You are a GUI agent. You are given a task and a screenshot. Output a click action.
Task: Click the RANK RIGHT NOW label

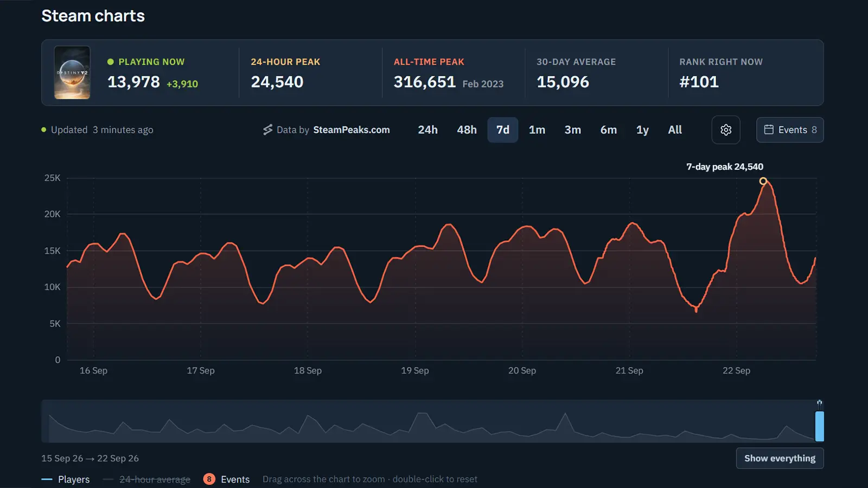click(x=721, y=62)
